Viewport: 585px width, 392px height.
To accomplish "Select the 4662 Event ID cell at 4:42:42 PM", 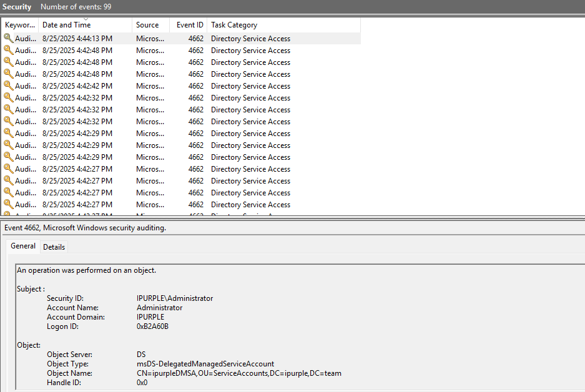I will [x=195, y=86].
